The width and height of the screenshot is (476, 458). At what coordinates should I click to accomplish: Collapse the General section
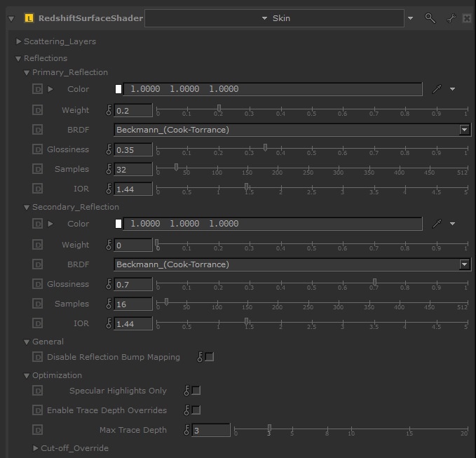pyautogui.click(x=27, y=342)
